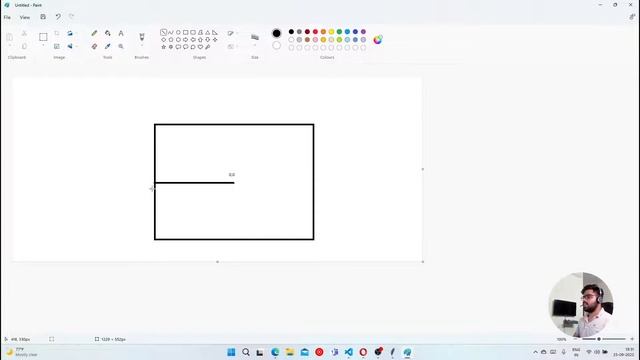Expand the Paste options dropdown arrow

coord(9,46)
